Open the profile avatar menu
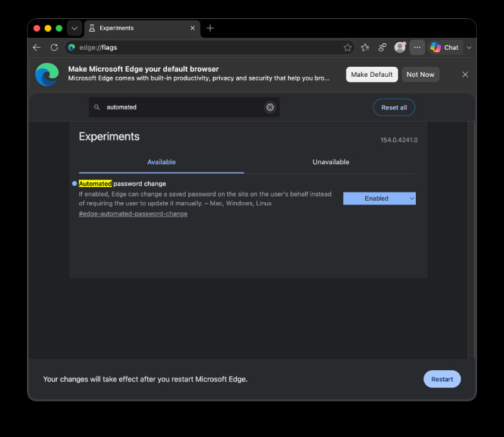The width and height of the screenshot is (504, 437). click(x=400, y=48)
